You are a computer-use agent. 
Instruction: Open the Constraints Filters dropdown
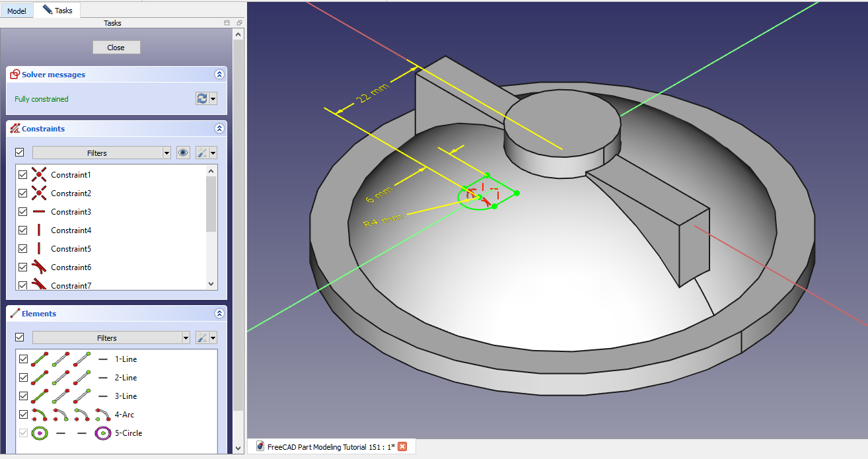coord(166,153)
